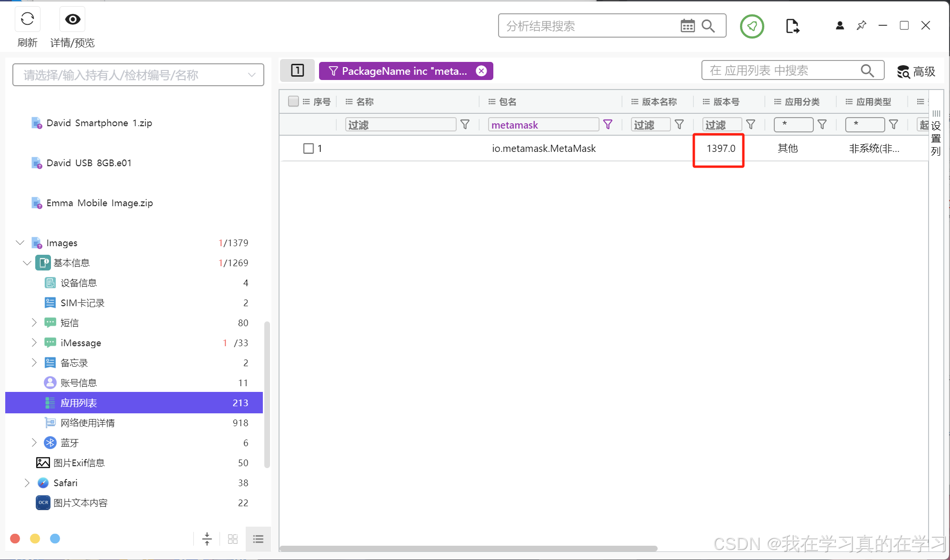950x560 pixels.
Task: Switch to grid view icon
Action: [233, 539]
